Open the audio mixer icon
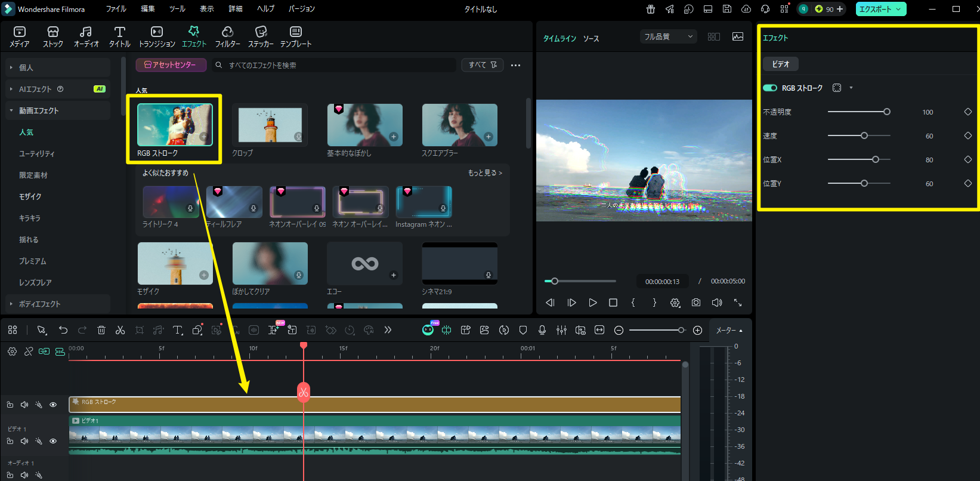Image resolution: width=980 pixels, height=481 pixels. pyautogui.click(x=561, y=330)
